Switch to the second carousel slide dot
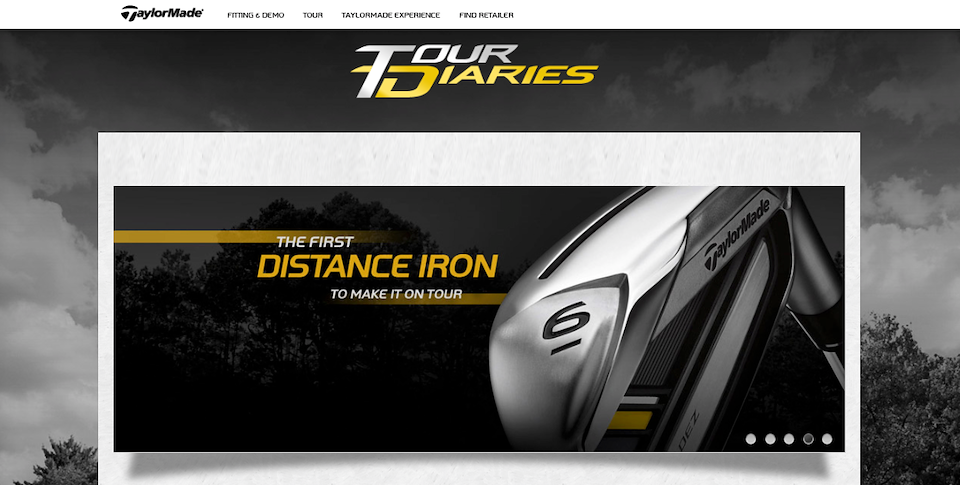This screenshot has width=960, height=485. click(x=770, y=439)
